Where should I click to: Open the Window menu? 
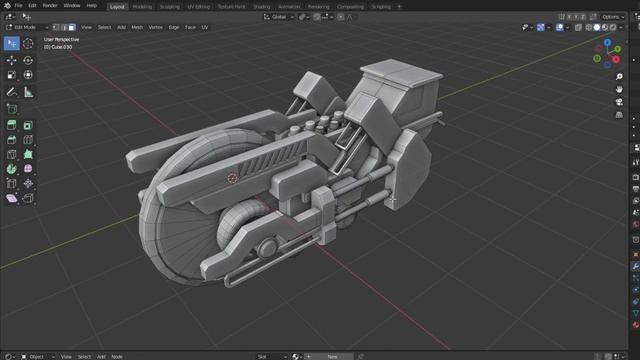tap(72, 6)
